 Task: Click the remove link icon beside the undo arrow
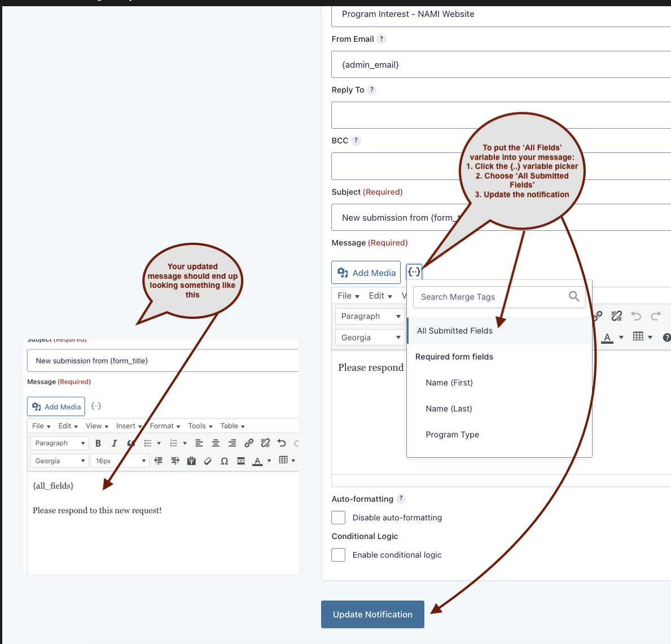[x=617, y=316]
